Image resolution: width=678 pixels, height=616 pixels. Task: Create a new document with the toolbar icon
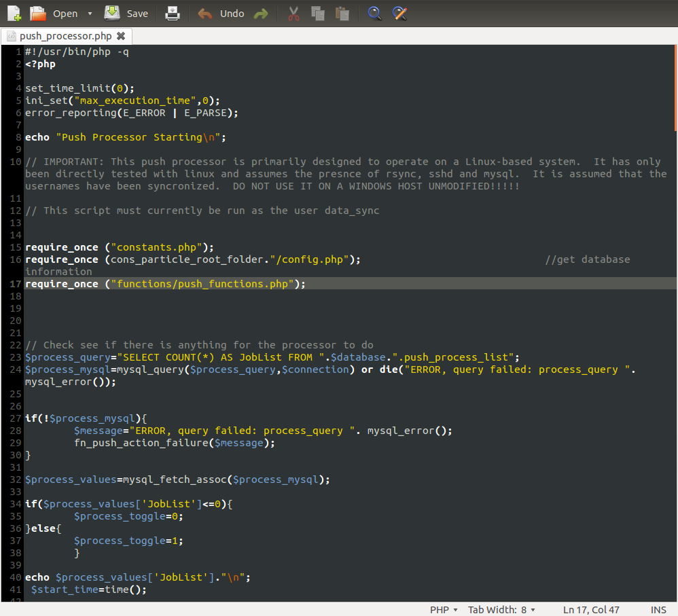point(14,13)
